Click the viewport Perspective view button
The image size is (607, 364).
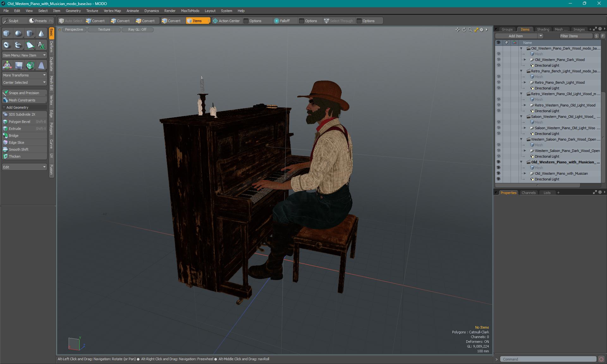[74, 29]
